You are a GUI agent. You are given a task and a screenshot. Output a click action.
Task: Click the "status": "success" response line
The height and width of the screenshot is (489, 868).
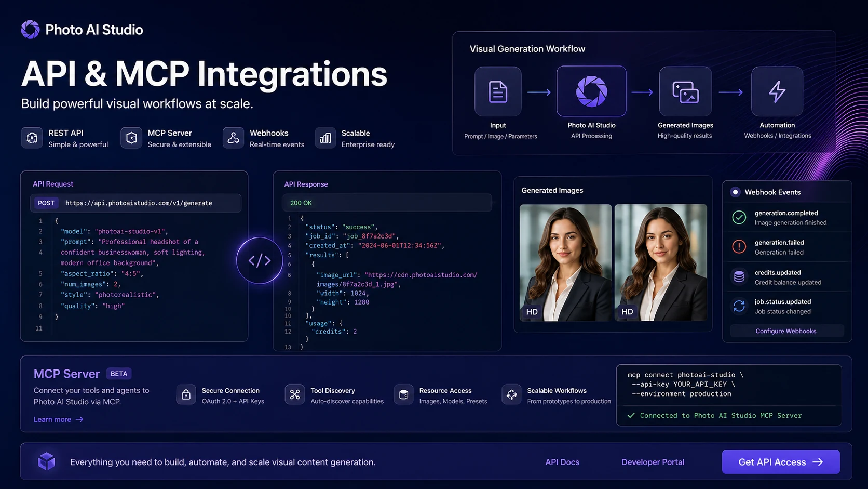point(342,227)
